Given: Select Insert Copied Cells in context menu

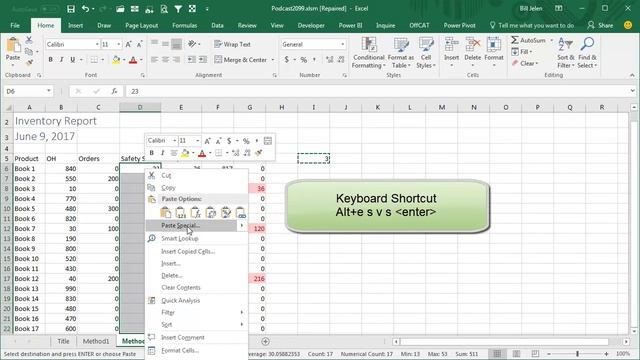Looking at the screenshot, I should [196, 251].
